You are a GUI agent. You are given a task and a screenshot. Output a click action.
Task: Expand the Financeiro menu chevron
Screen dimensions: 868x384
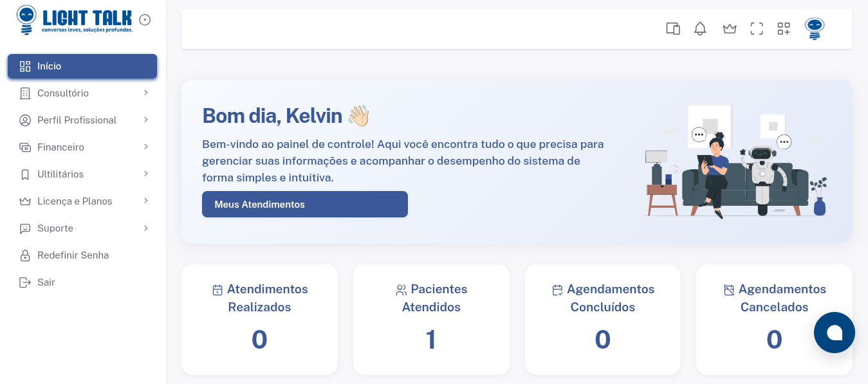pos(146,147)
